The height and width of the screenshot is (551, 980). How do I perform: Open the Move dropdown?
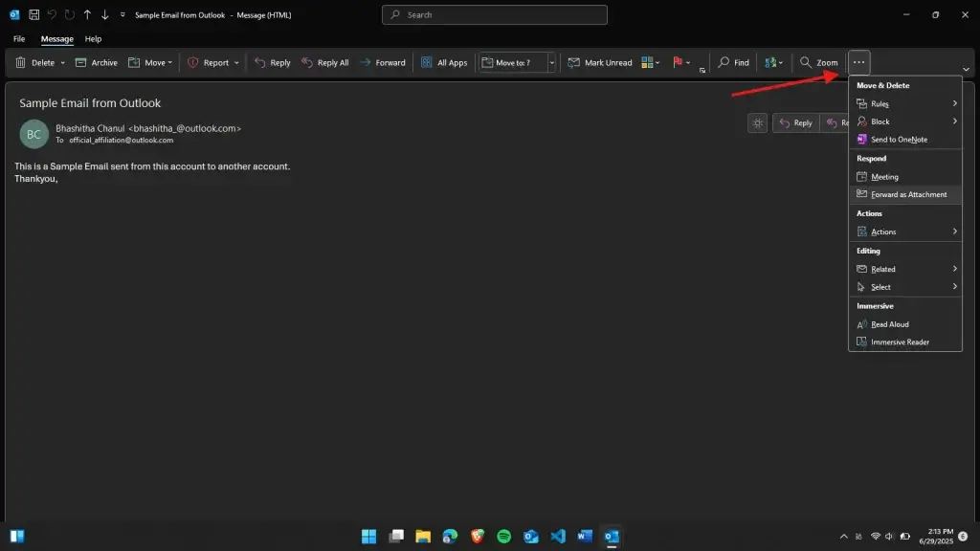point(150,62)
